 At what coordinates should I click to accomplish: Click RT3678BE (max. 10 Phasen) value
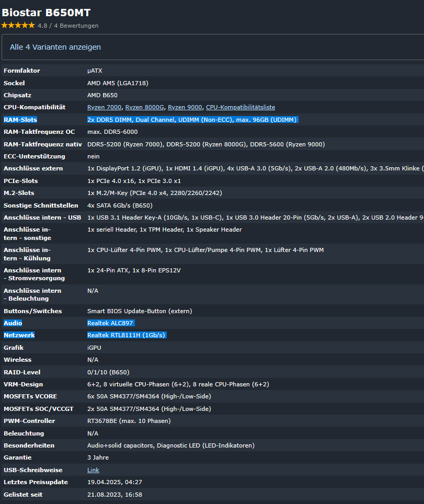point(129,421)
